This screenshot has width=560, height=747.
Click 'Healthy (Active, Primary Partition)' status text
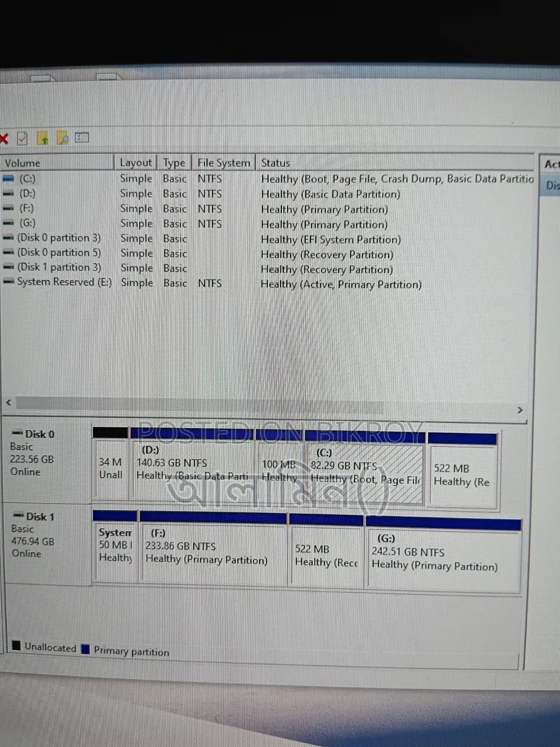click(x=341, y=284)
